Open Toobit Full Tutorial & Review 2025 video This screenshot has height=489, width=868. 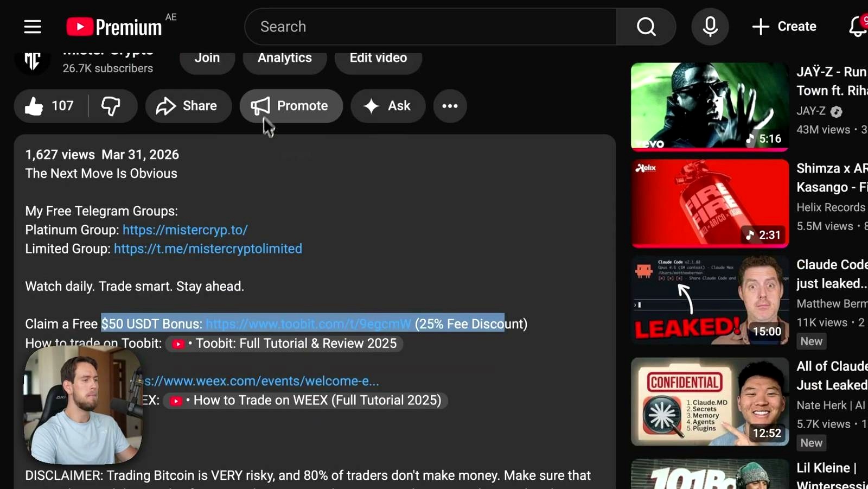[x=284, y=344]
